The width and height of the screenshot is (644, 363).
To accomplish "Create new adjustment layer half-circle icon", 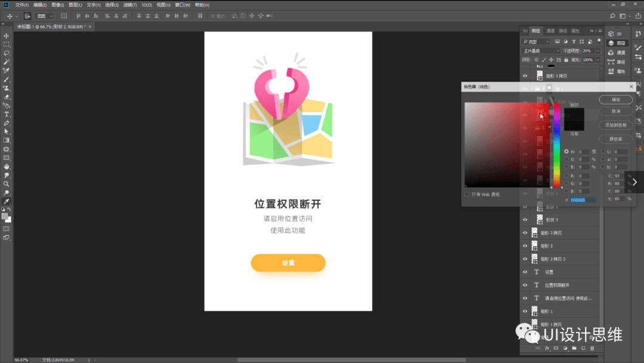I will point(565,348).
